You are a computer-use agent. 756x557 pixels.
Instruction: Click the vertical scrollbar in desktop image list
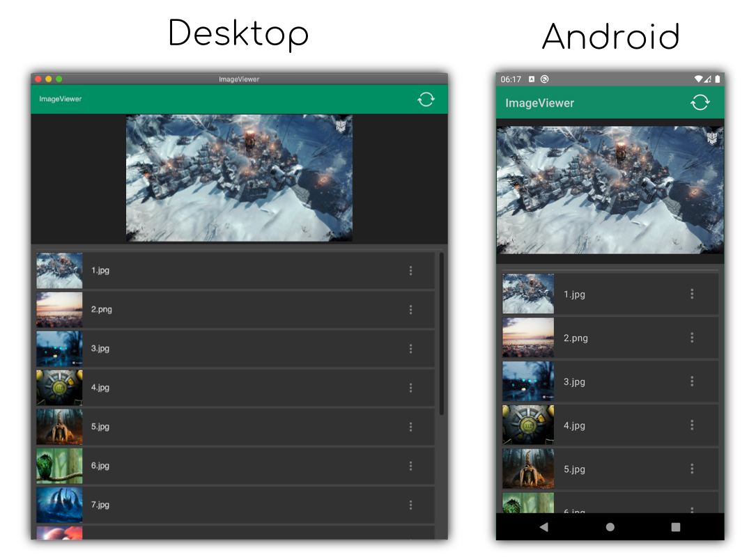coord(442,334)
